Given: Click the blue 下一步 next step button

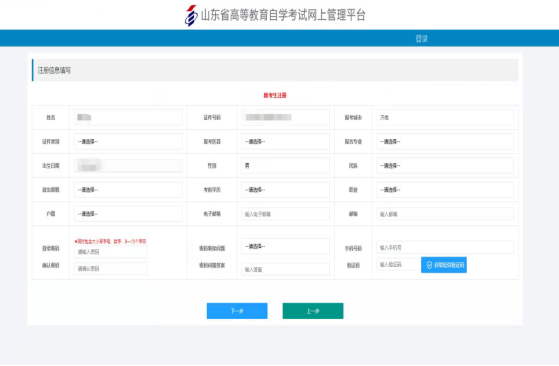Looking at the screenshot, I should [x=237, y=311].
